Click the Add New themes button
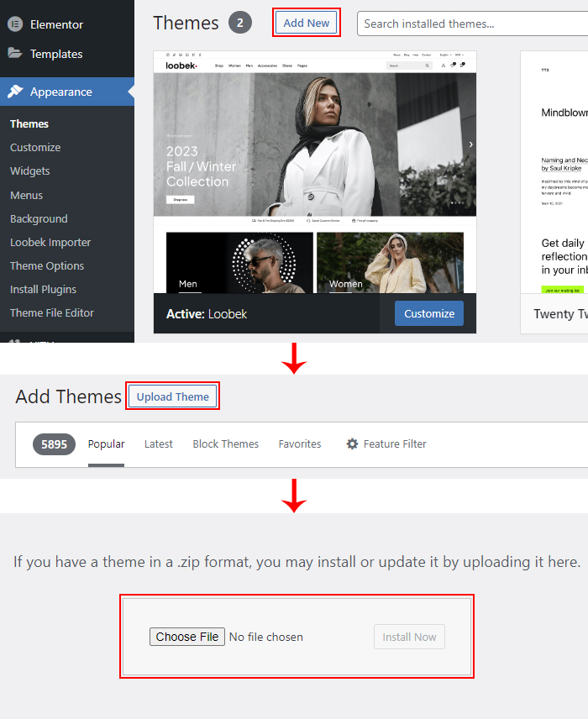Screen dimensions: 588x719 307,23
